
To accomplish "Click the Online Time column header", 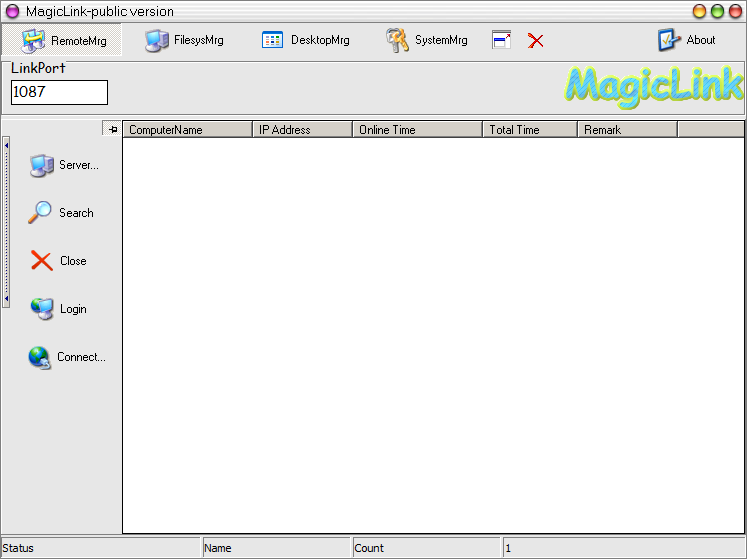I will (x=417, y=129).
